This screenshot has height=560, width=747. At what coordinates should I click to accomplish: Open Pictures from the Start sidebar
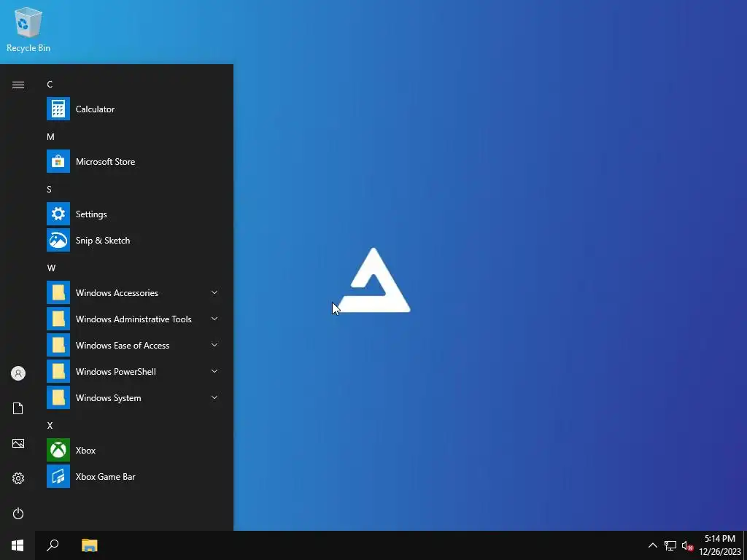point(18,443)
